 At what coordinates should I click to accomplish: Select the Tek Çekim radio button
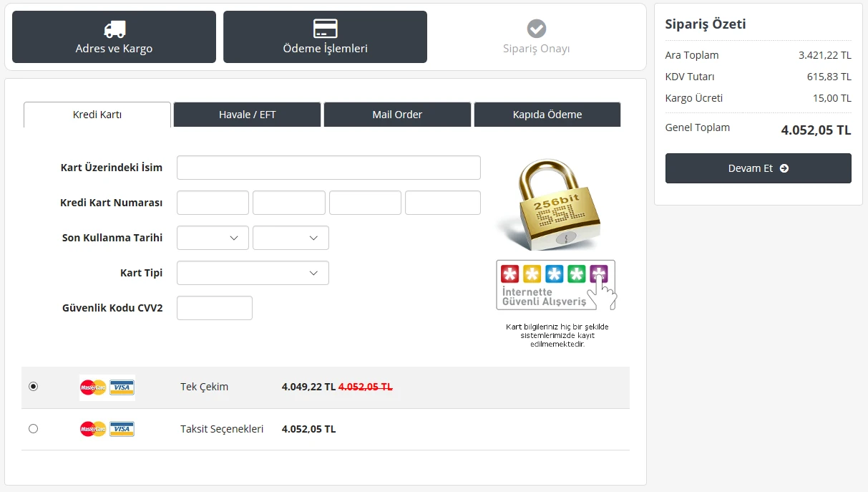33,387
